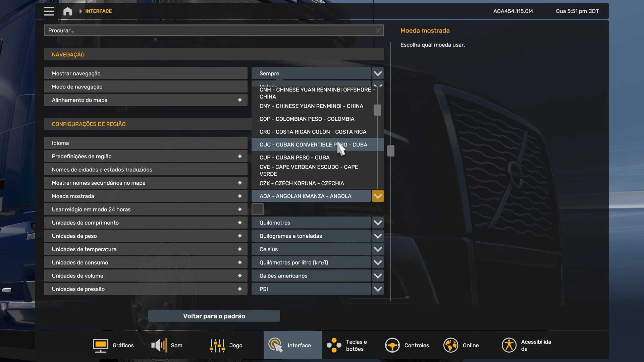This screenshot has width=644, height=362.
Task: Open Online globe icon
Action: click(x=450, y=345)
